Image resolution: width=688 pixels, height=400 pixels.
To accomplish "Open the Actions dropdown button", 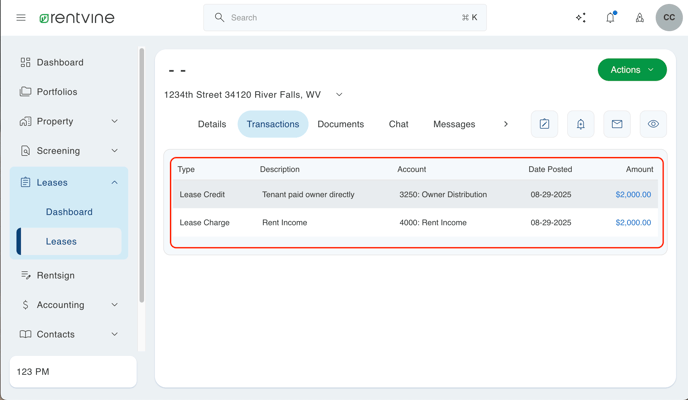I will (x=631, y=70).
